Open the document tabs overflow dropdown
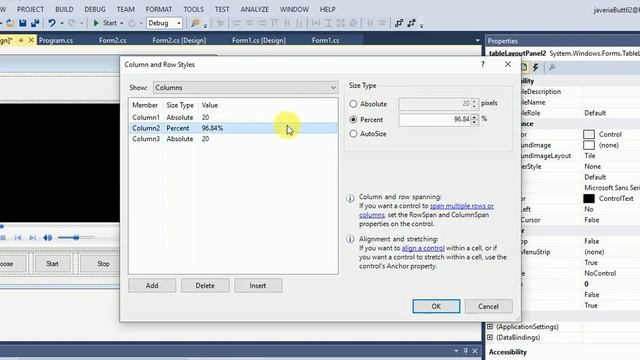The height and width of the screenshot is (360, 640). click(x=478, y=40)
